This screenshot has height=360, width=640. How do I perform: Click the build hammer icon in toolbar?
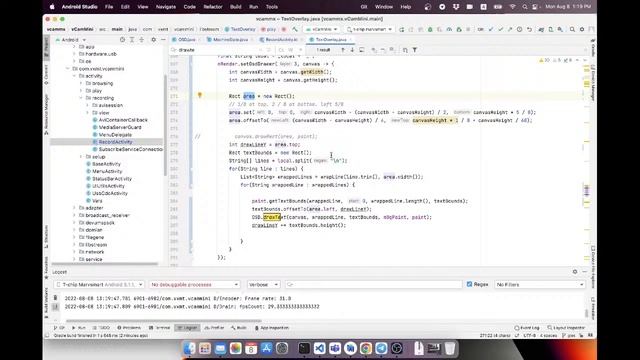click(295, 29)
